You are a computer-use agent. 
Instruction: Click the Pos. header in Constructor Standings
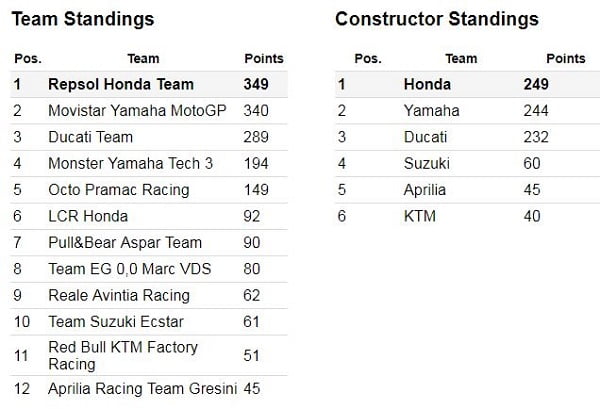click(368, 59)
